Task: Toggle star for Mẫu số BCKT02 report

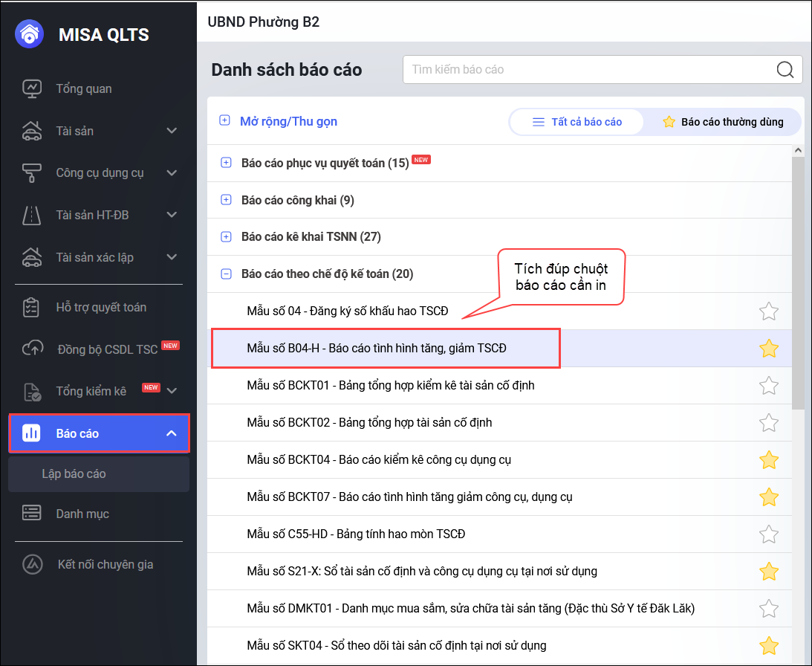Action: [x=768, y=422]
